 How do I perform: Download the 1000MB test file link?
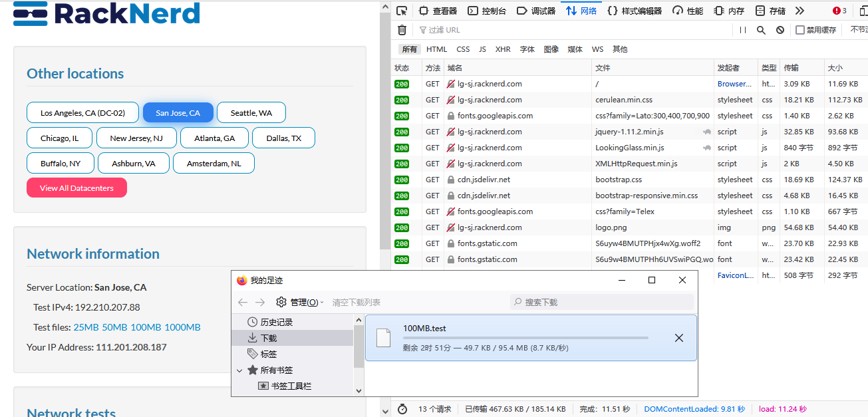(x=182, y=327)
